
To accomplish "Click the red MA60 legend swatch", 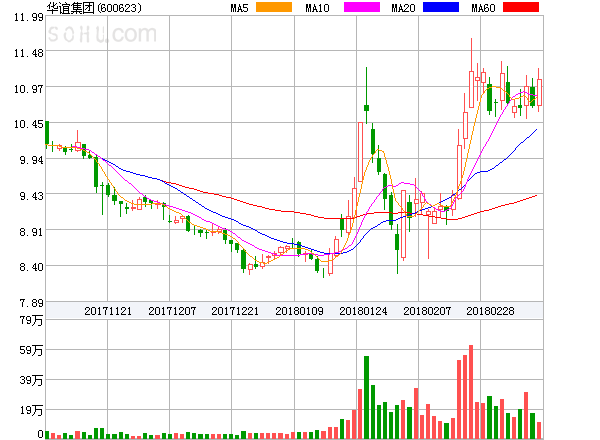I will tap(520, 7).
